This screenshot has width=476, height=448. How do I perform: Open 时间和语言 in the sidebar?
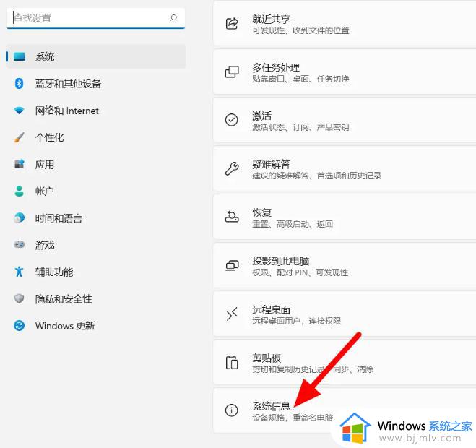95,218
